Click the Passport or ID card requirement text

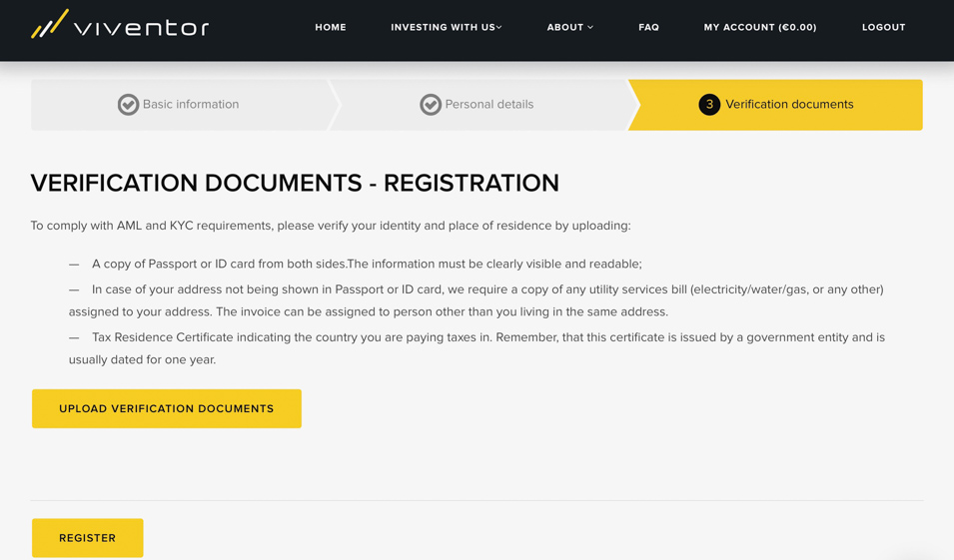(367, 265)
